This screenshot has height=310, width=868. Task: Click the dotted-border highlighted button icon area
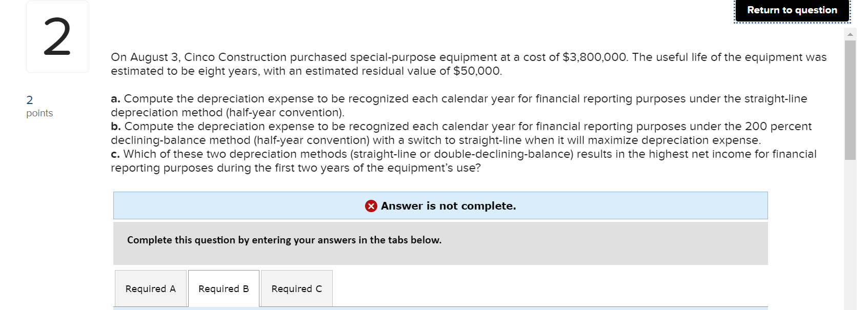792,10
